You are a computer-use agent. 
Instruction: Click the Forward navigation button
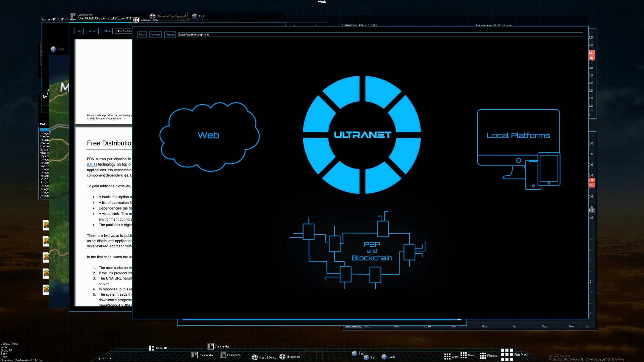pos(155,35)
